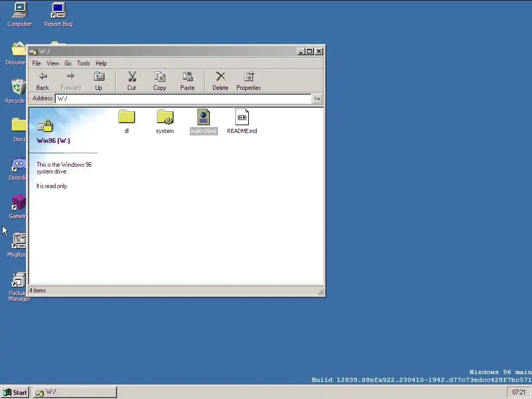This screenshot has width=532, height=399.
Task: Select the system folder
Action: (x=165, y=122)
